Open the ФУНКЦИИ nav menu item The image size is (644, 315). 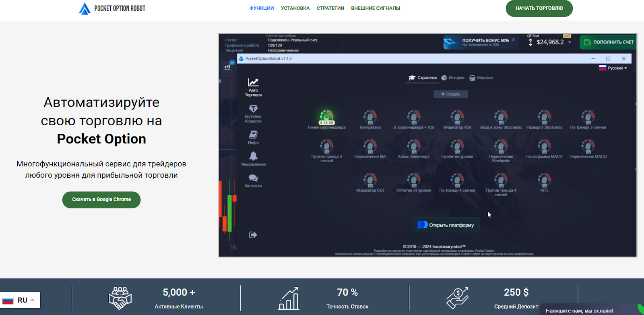[x=262, y=8]
